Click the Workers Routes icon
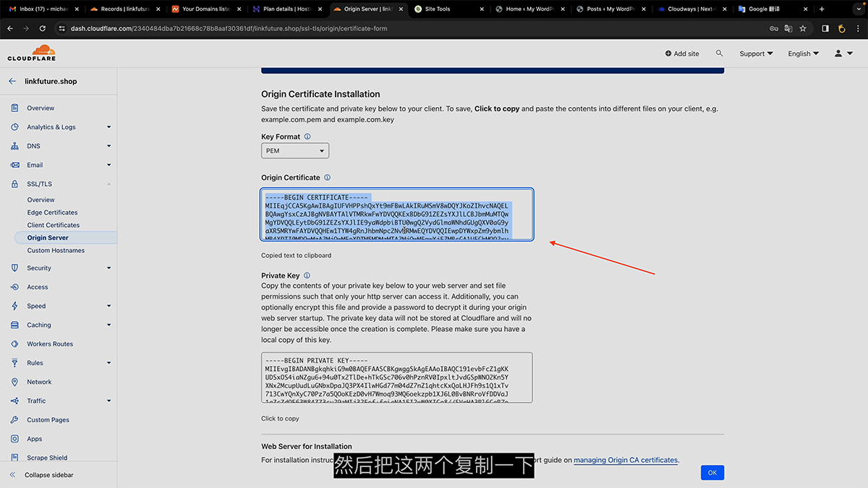 coord(14,343)
